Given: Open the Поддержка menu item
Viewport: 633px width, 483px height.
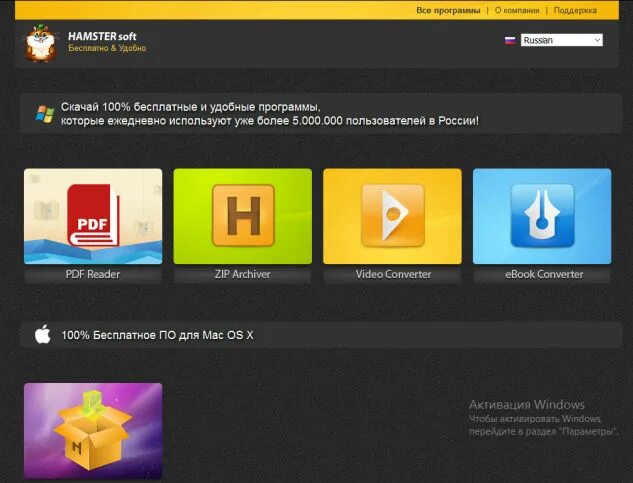Looking at the screenshot, I should tap(575, 10).
